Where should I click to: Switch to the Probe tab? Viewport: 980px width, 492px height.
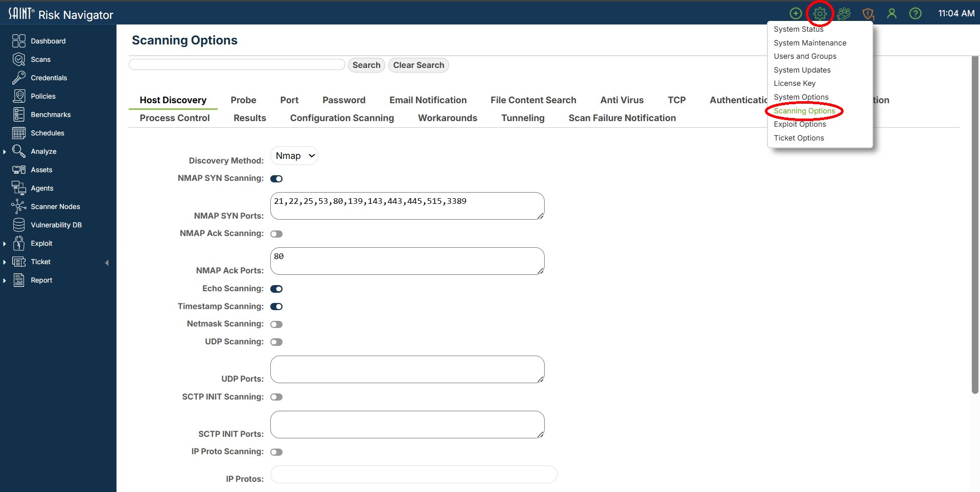point(243,100)
